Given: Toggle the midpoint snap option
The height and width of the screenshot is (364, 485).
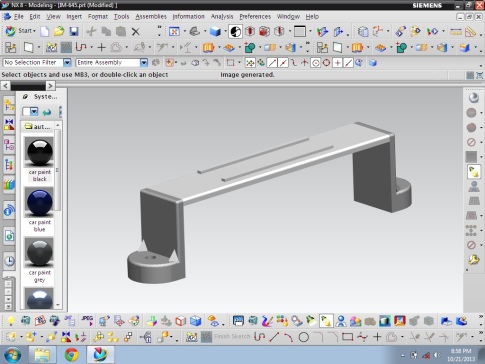Looking at the screenshot, I should [283, 63].
